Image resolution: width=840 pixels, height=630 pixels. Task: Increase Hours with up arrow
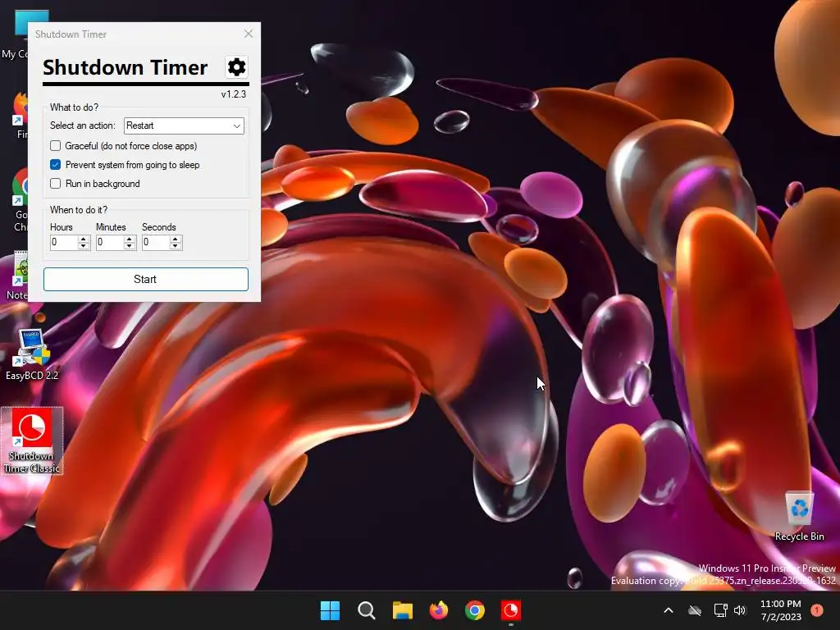point(83,239)
